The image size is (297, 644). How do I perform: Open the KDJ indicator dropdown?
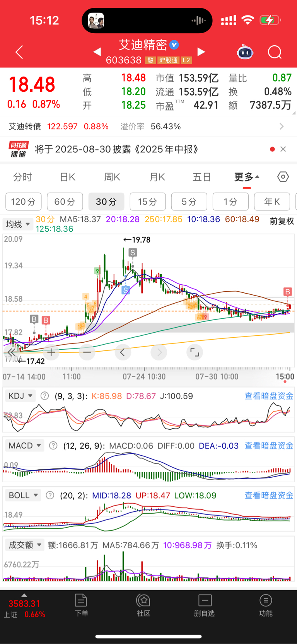(x=20, y=396)
